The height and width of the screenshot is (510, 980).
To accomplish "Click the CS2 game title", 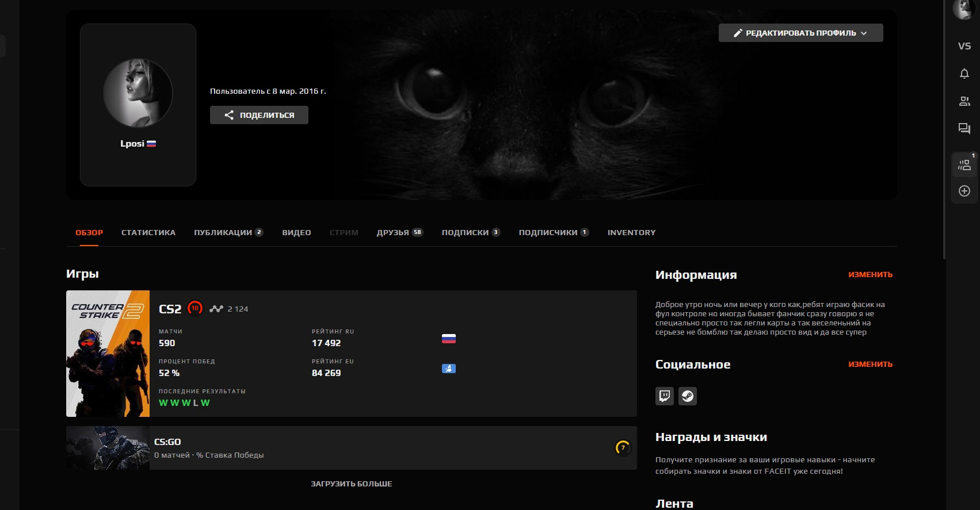I will 170,309.
